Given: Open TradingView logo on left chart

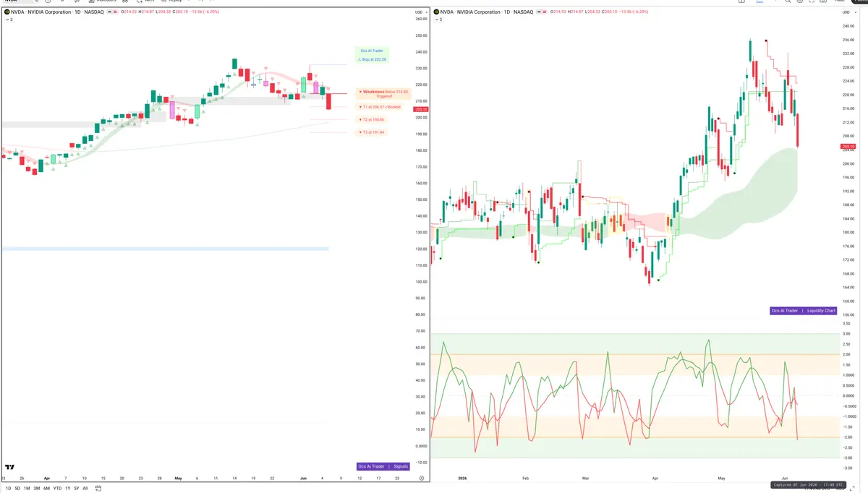Looking at the screenshot, I should pos(9,467).
